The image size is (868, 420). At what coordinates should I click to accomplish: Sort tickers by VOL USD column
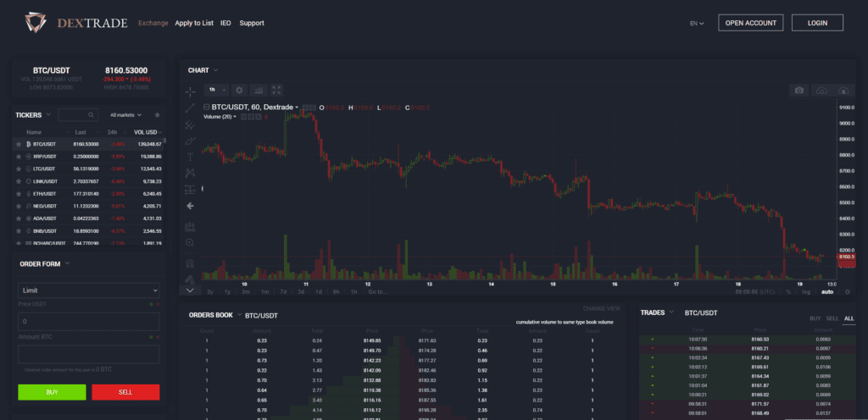coord(147,132)
